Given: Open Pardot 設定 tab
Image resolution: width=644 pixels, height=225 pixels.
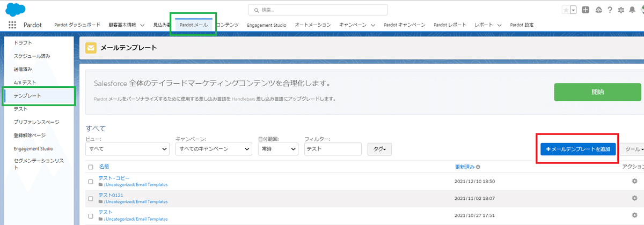Looking at the screenshot, I should 522,25.
